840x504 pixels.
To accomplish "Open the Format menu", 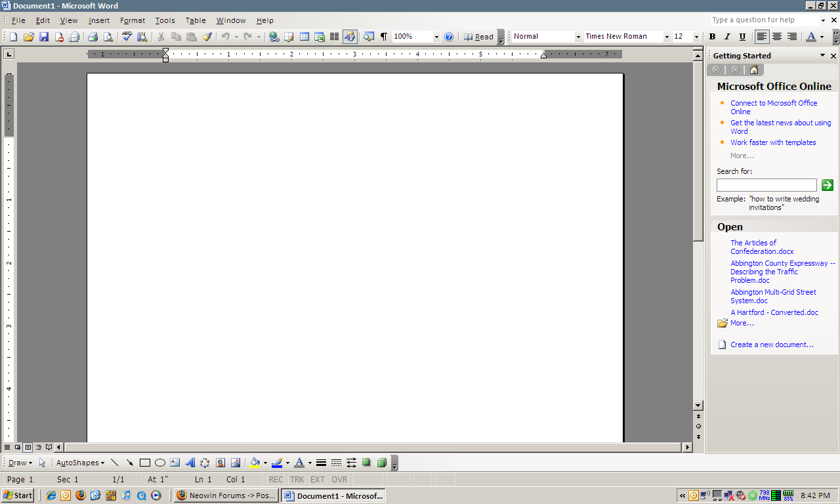I will point(132,20).
